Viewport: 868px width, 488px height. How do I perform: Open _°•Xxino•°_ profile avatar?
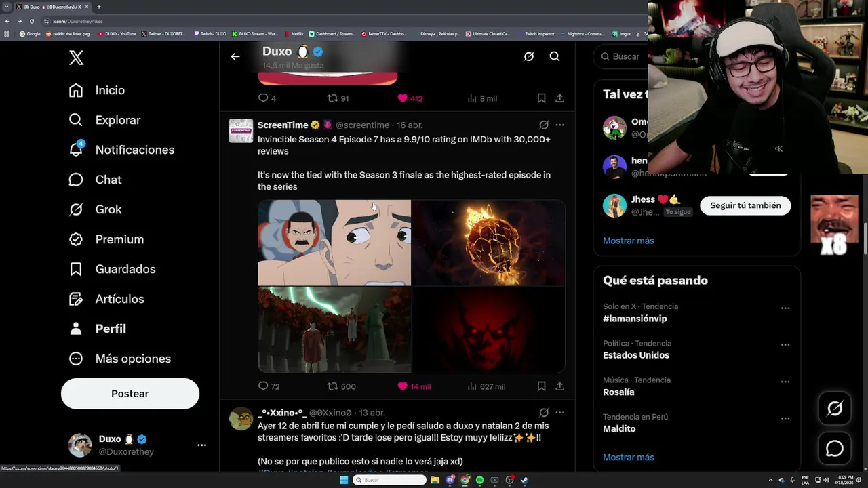point(241,418)
